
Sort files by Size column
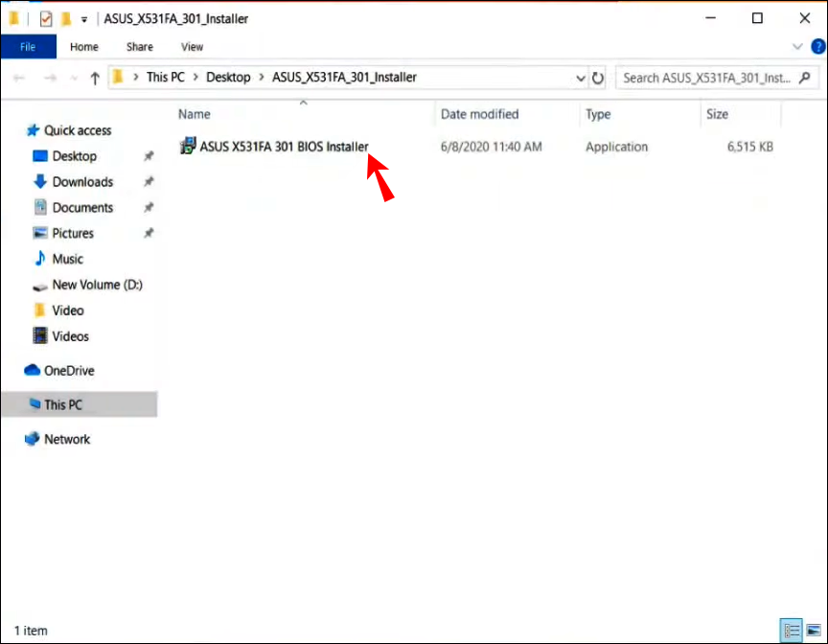717,114
